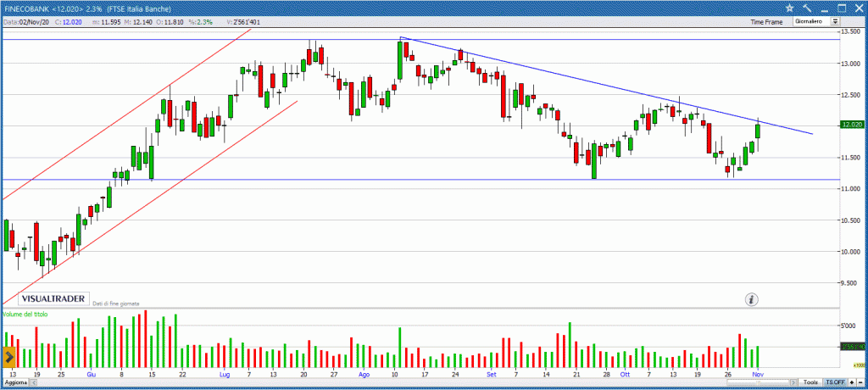Click the V: 2'561'401 volume value
Screen dimensions: 868x390
[x=243, y=21]
